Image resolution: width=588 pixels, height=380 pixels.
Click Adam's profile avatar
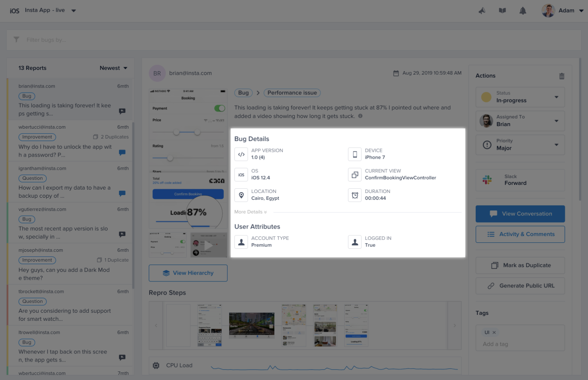[548, 11]
